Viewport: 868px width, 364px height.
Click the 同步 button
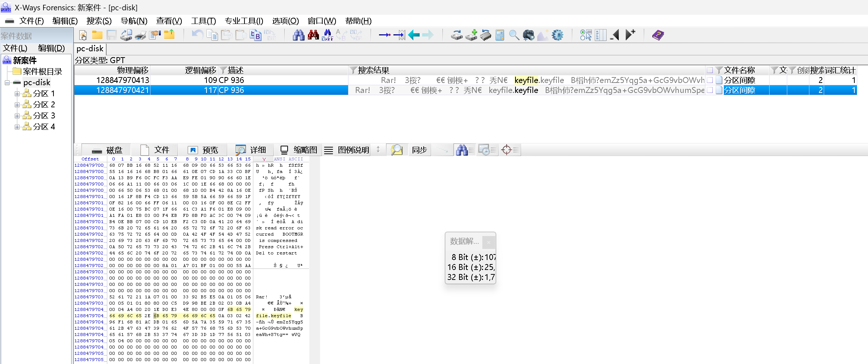pyautogui.click(x=419, y=150)
